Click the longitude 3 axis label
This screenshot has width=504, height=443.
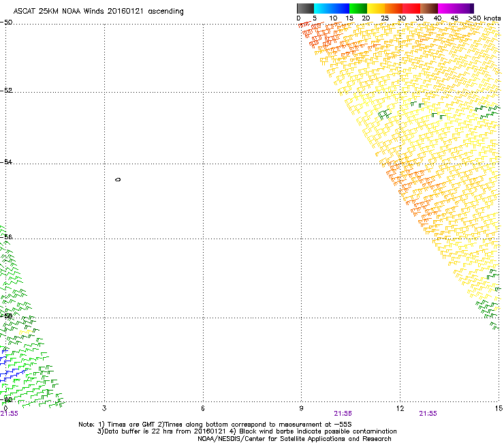point(104,408)
